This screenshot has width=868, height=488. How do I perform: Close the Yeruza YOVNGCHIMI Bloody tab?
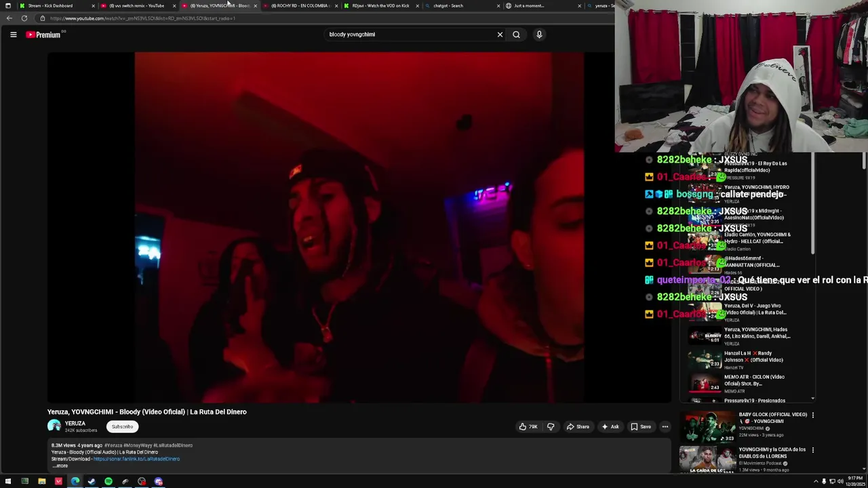(256, 5)
